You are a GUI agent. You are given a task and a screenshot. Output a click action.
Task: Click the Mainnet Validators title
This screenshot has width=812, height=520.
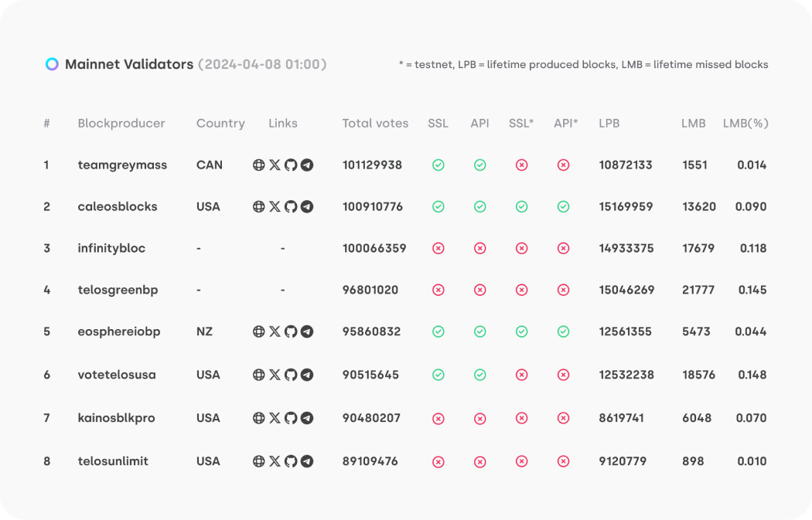[x=129, y=64]
